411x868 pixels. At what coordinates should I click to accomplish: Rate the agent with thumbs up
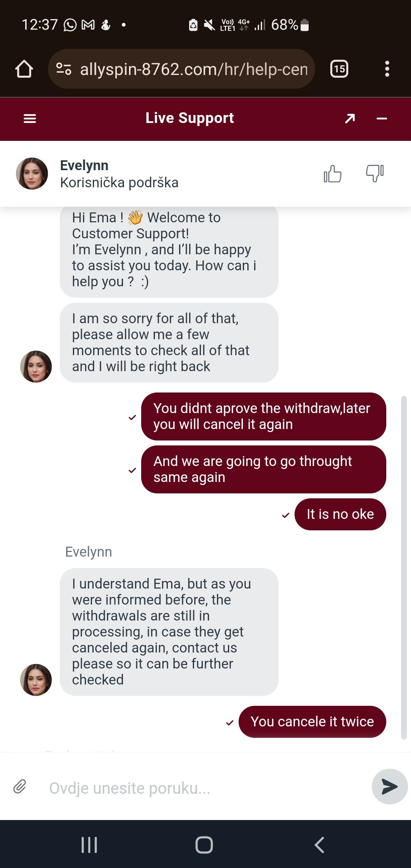coord(332,174)
